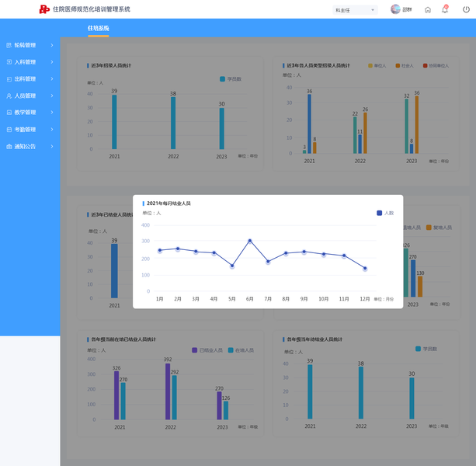Click the 通知公告 sidebar icon
The height and width of the screenshot is (466, 476).
pyautogui.click(x=9, y=146)
